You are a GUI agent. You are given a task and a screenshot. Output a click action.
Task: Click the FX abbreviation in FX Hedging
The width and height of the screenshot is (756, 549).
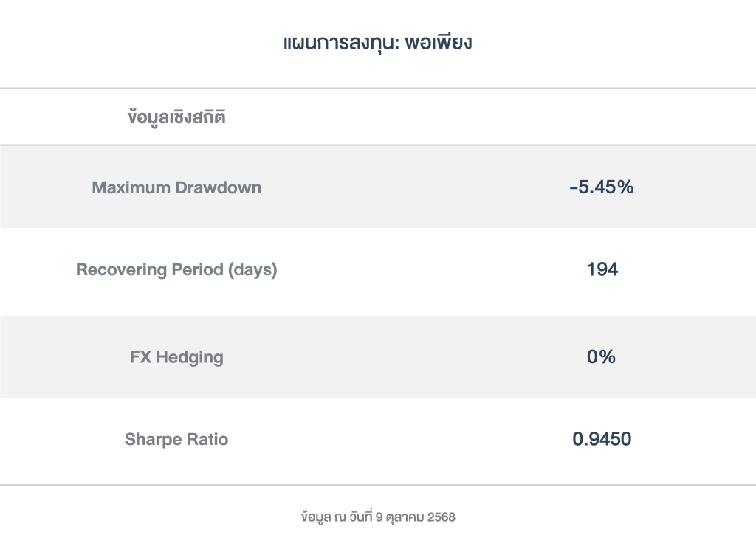pos(140,358)
